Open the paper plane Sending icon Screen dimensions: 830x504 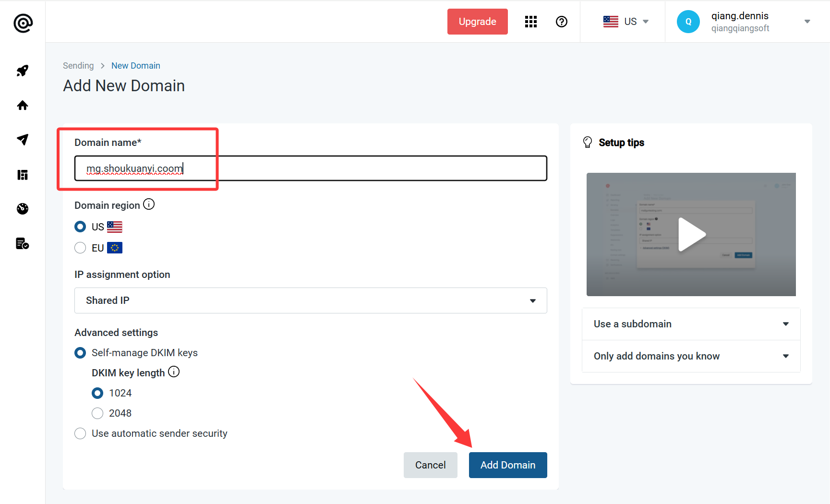click(23, 140)
